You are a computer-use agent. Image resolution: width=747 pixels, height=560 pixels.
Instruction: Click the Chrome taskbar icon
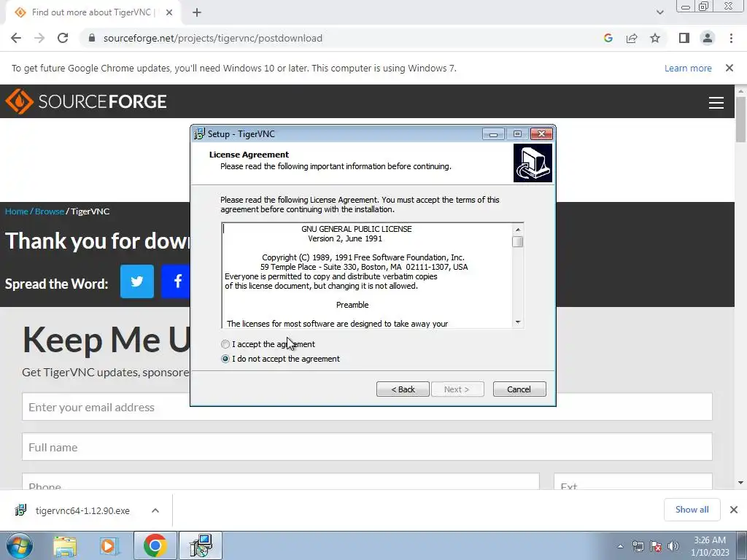(155, 545)
